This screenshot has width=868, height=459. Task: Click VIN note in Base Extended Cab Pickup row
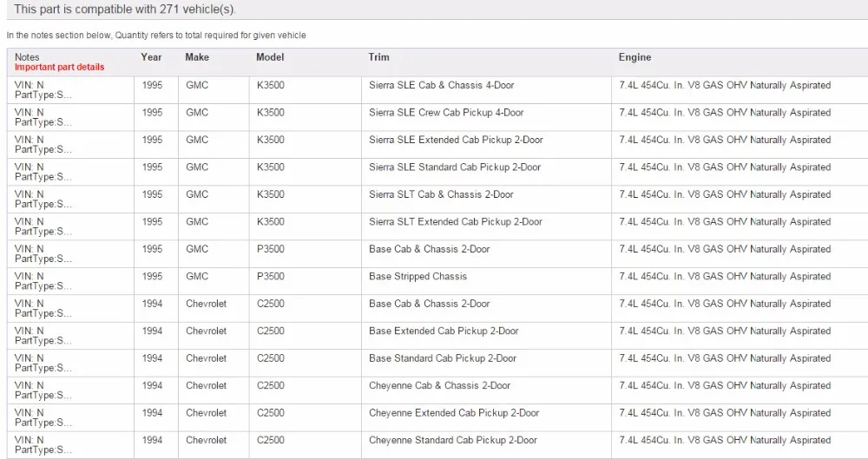click(x=43, y=336)
